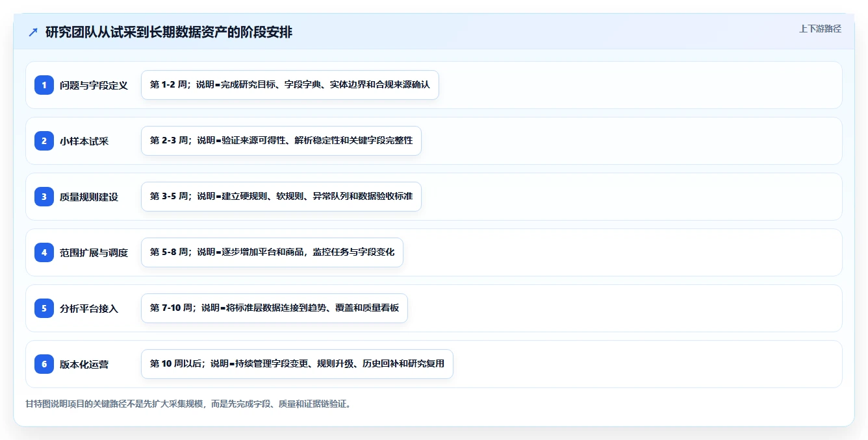
Task: Select the 质量规则建设 stage label
Action: (x=89, y=197)
